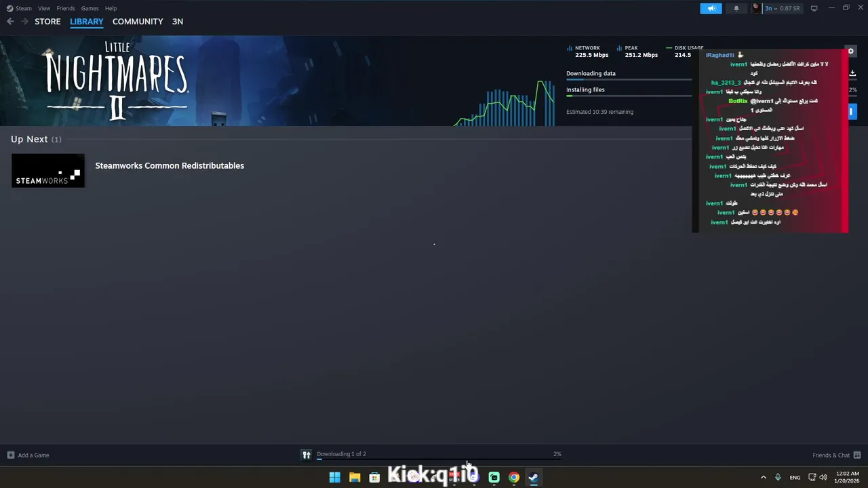
Task: Open File Explorer from the taskbar
Action: (355, 477)
